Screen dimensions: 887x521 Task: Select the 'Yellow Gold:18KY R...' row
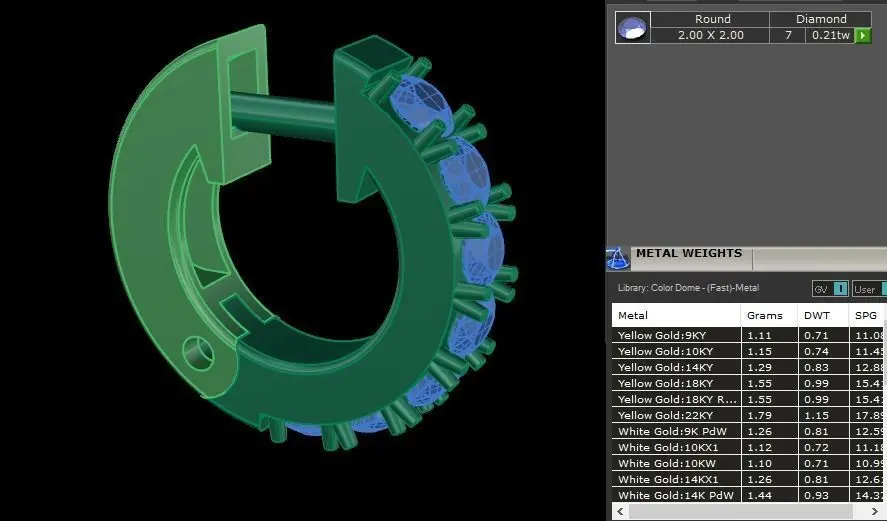[x=747, y=399]
